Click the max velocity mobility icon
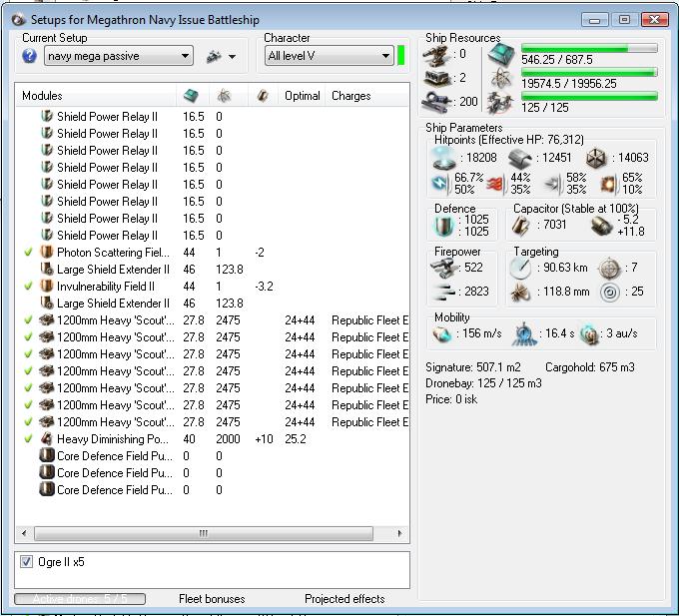 coord(441,333)
